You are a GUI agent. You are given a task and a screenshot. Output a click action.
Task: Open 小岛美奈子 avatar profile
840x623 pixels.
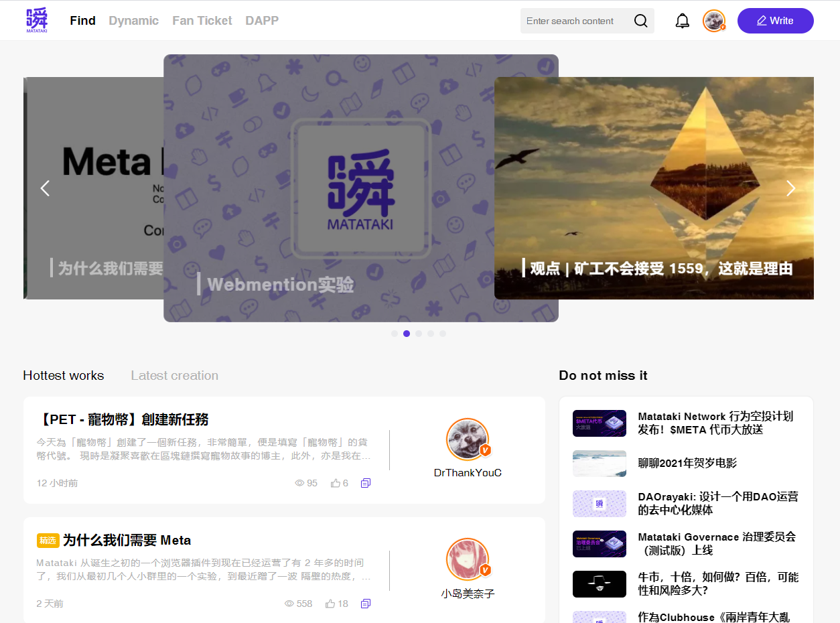click(x=468, y=559)
